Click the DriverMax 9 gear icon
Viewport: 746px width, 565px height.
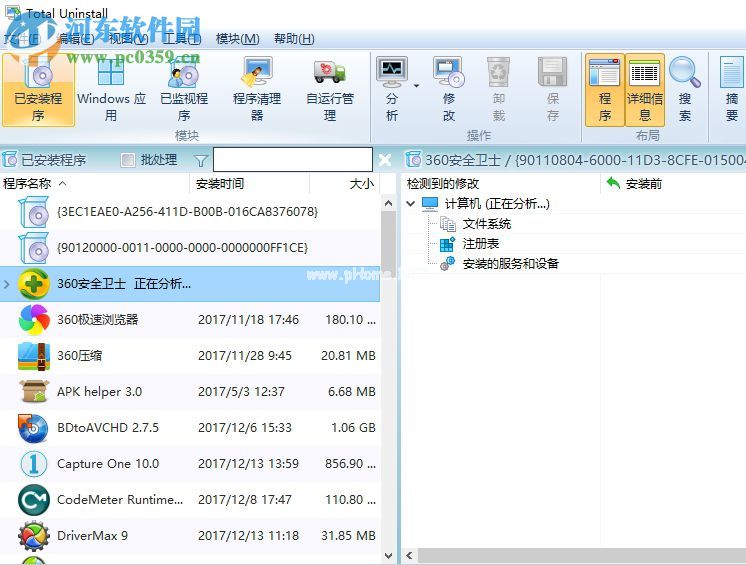click(x=33, y=536)
